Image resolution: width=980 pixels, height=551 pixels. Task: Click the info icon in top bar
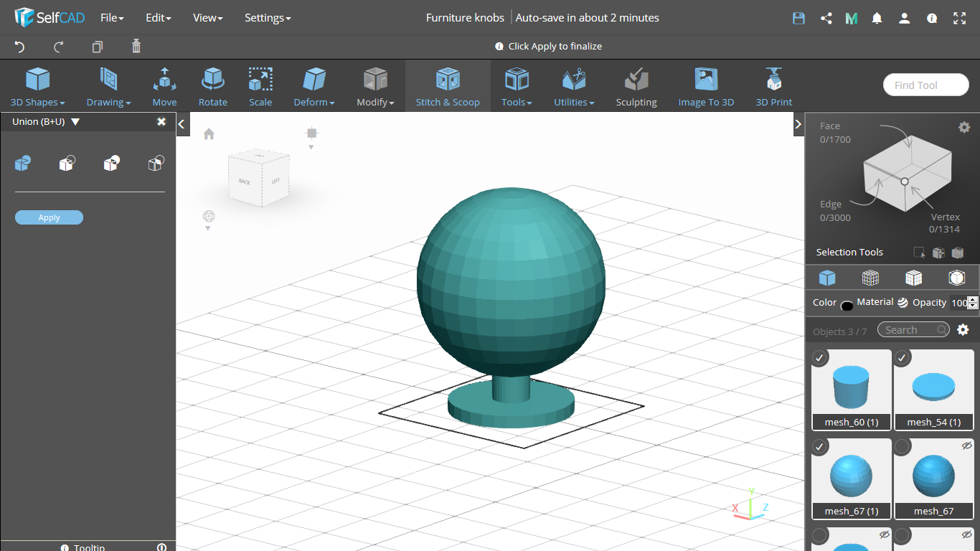tap(932, 18)
